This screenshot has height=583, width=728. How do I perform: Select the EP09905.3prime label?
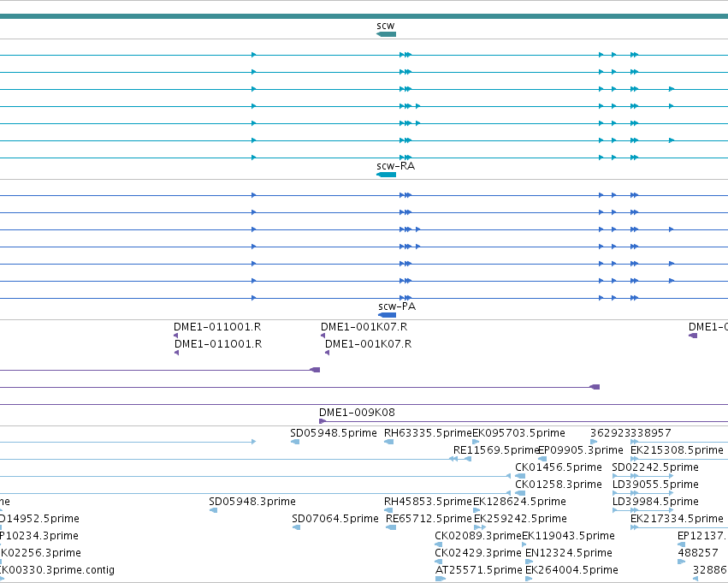(x=580, y=450)
